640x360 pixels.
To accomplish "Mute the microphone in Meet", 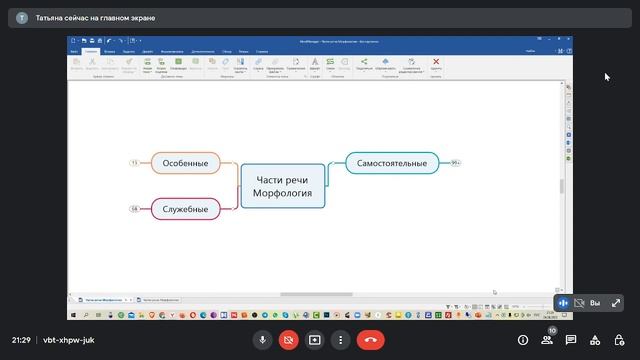I will click(262, 340).
